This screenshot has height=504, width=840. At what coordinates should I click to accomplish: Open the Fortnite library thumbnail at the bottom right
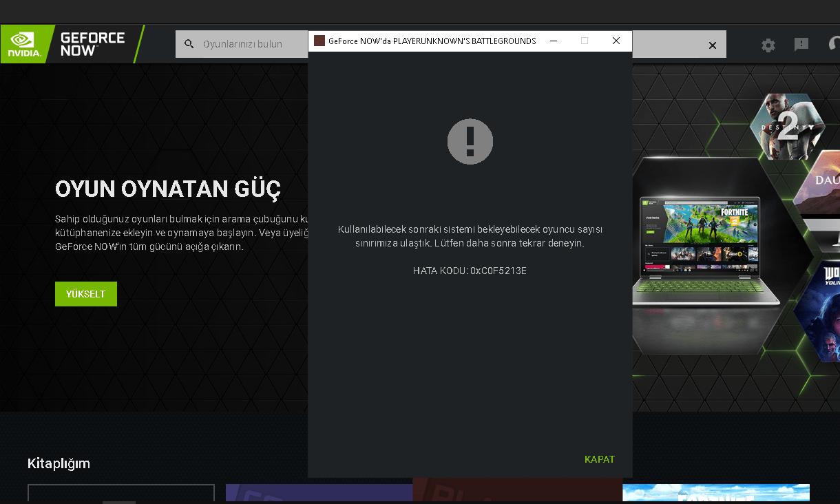point(716,494)
